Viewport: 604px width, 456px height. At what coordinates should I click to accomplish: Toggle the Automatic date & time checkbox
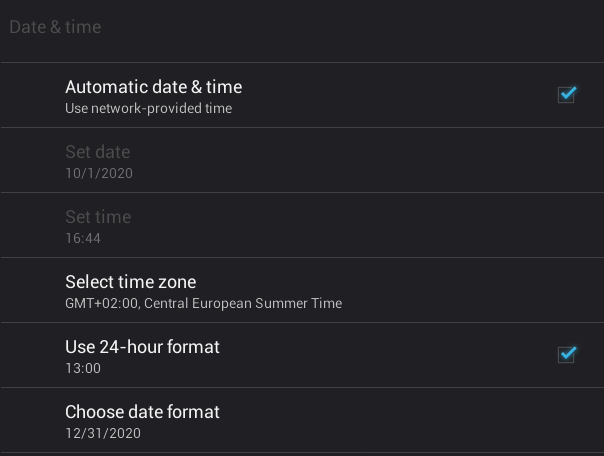pyautogui.click(x=566, y=94)
